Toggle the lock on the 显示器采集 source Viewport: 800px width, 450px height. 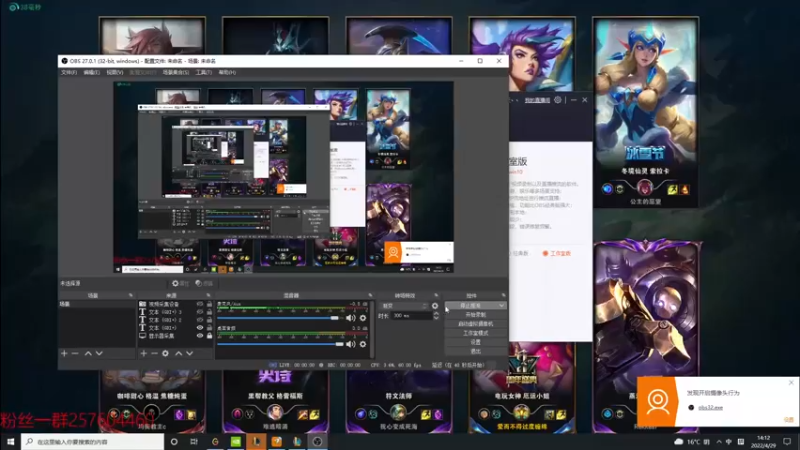[209, 336]
